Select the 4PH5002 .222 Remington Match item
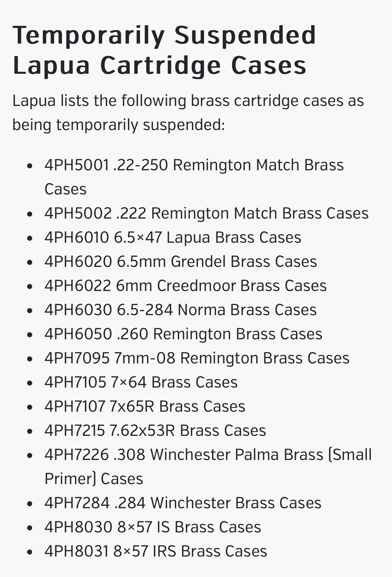 coord(206,213)
